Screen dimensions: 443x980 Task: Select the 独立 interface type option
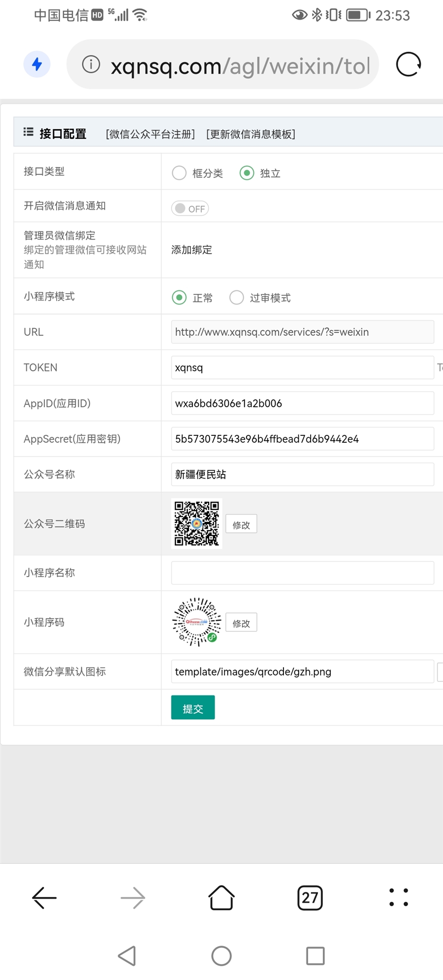(247, 173)
